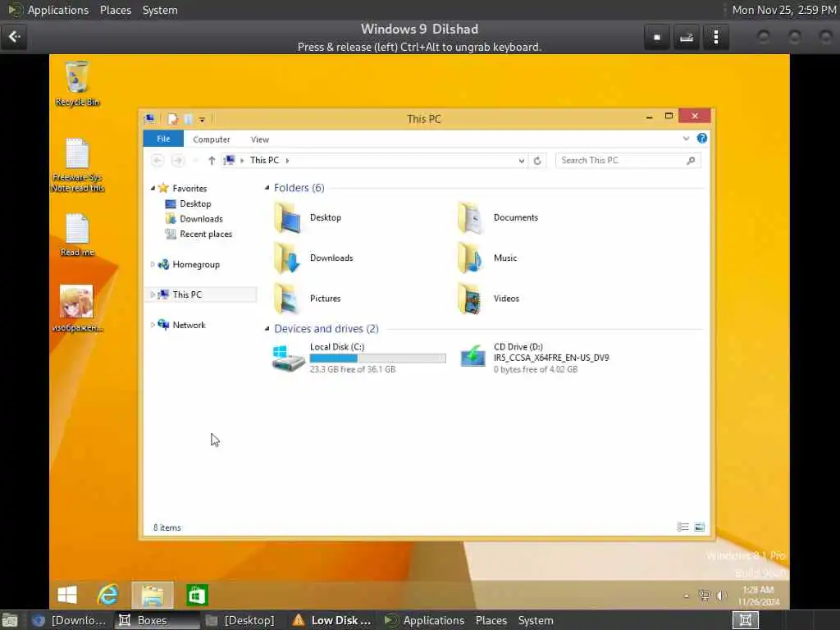Collapse the Favorites tree node

tap(153, 188)
